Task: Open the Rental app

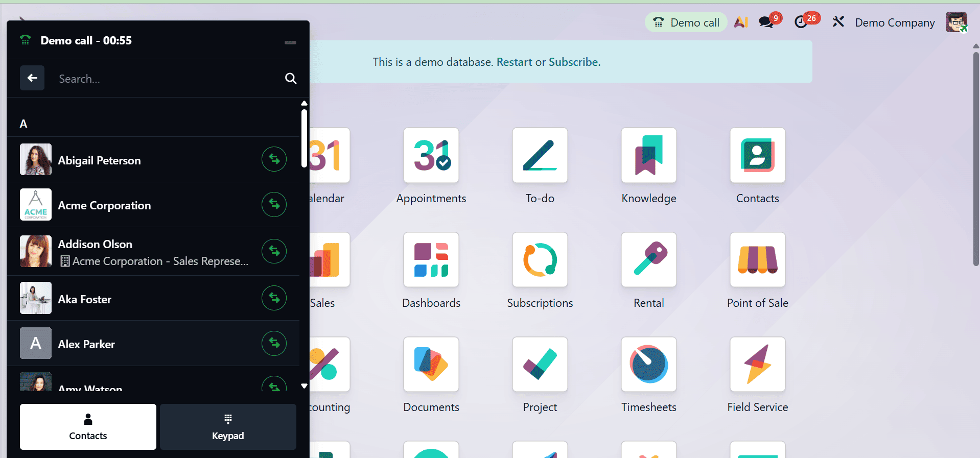Action: 648,260
